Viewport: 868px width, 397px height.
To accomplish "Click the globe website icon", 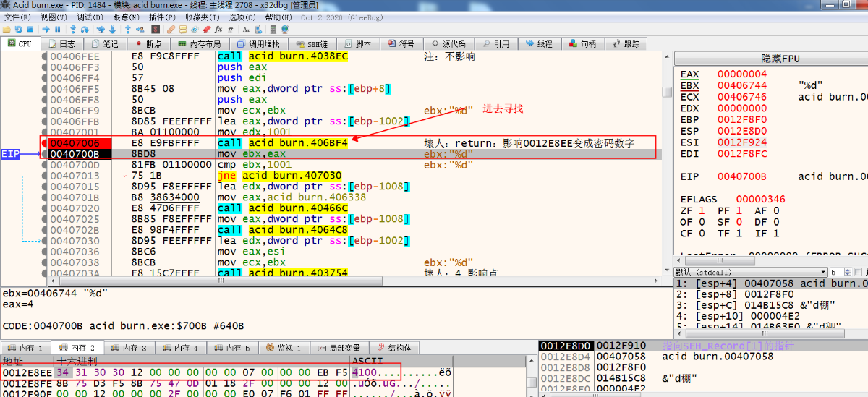I will 286,30.
